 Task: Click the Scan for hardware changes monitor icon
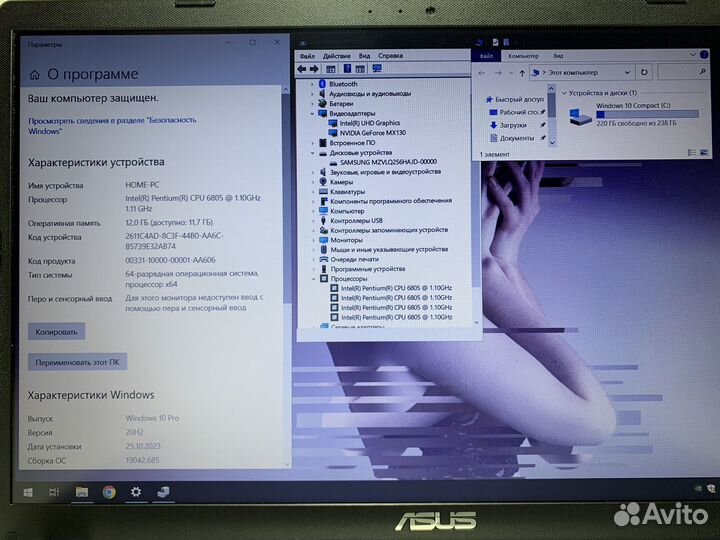tap(377, 69)
